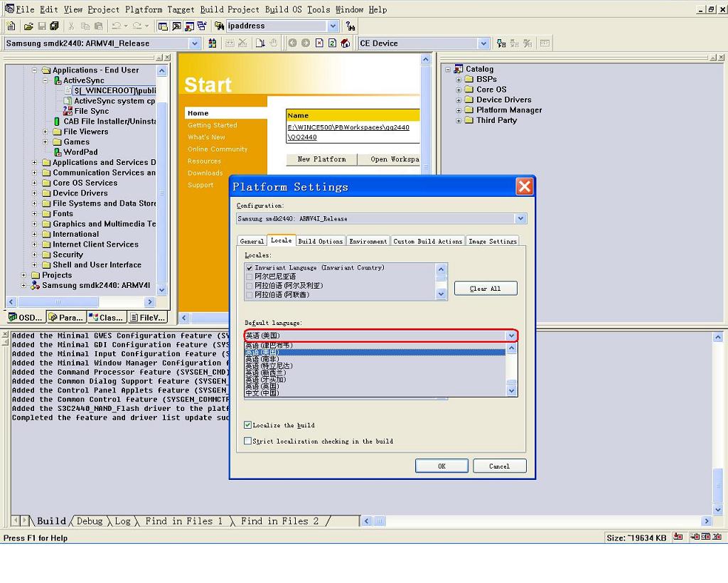Click the Attach Device icon beside CE Device
The width and height of the screenshot is (728, 583).
(501, 43)
